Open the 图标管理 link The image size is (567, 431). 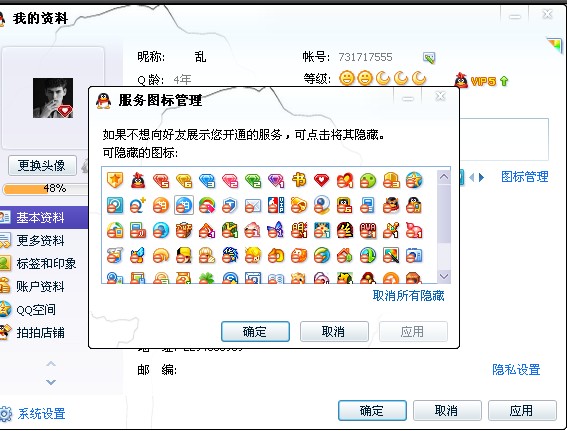[x=525, y=177]
